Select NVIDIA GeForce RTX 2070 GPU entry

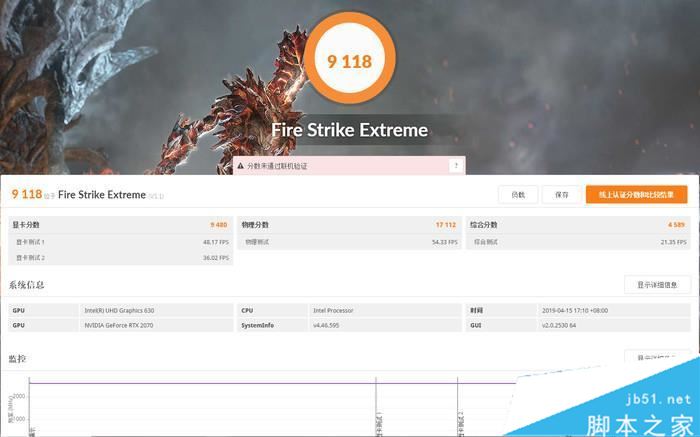[119, 325]
